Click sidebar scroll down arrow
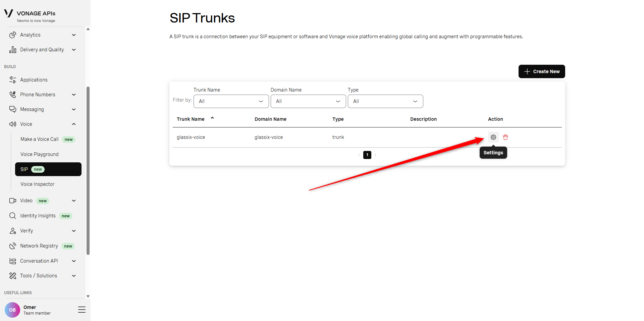This screenshot has width=644, height=321. point(88,296)
